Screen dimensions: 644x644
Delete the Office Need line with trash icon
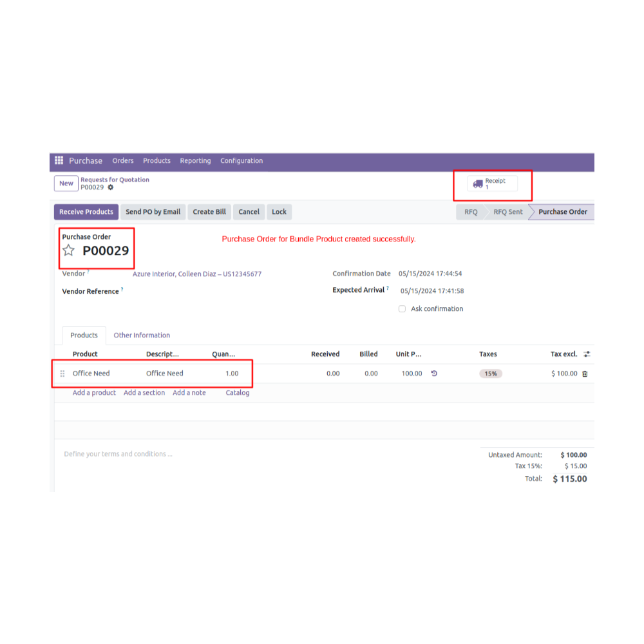[x=585, y=374]
